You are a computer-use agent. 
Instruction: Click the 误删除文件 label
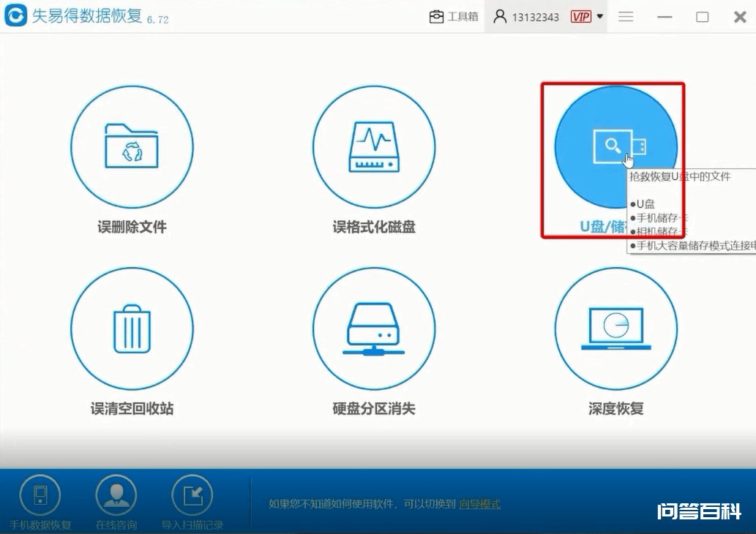click(x=132, y=227)
